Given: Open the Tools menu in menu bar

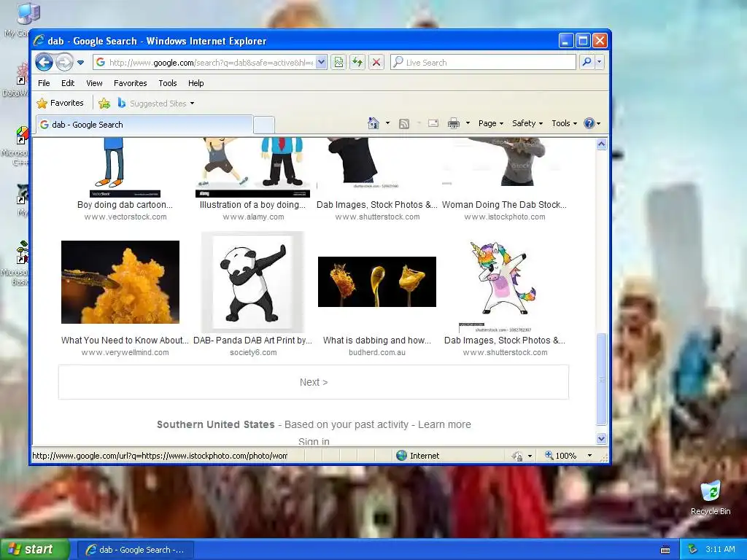Looking at the screenshot, I should [168, 83].
